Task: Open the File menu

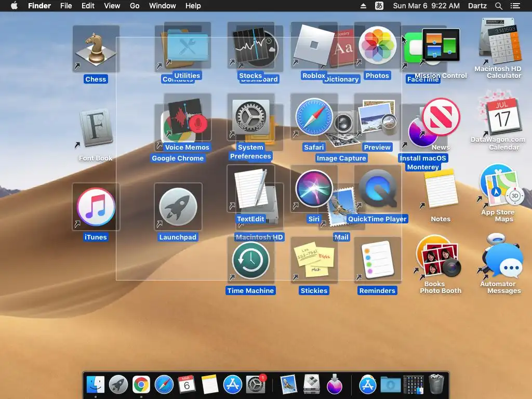Action: [x=66, y=6]
